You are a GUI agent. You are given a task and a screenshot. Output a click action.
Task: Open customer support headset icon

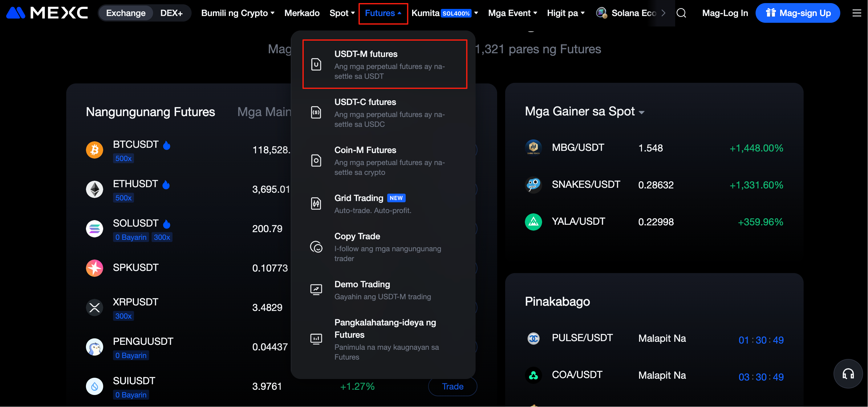click(848, 374)
